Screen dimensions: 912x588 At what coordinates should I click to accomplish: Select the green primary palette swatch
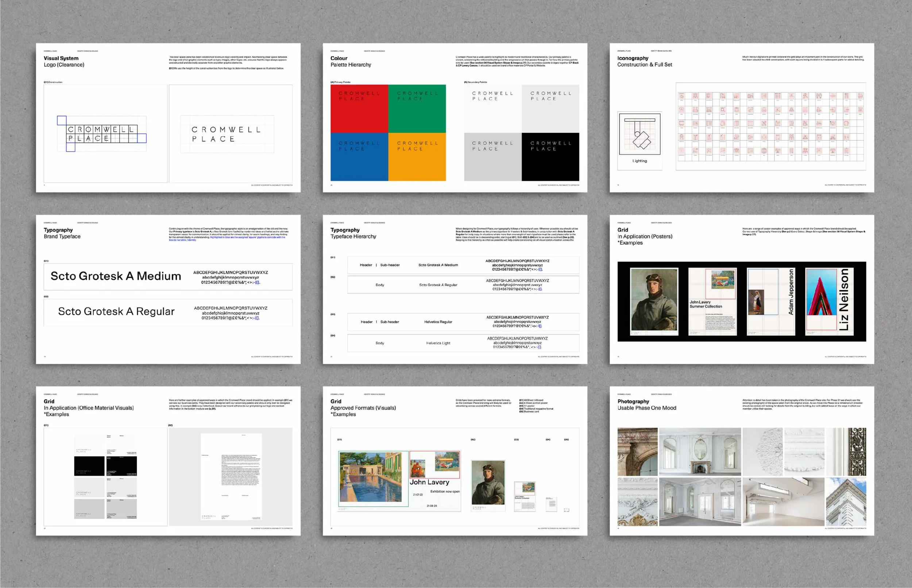coord(417,109)
